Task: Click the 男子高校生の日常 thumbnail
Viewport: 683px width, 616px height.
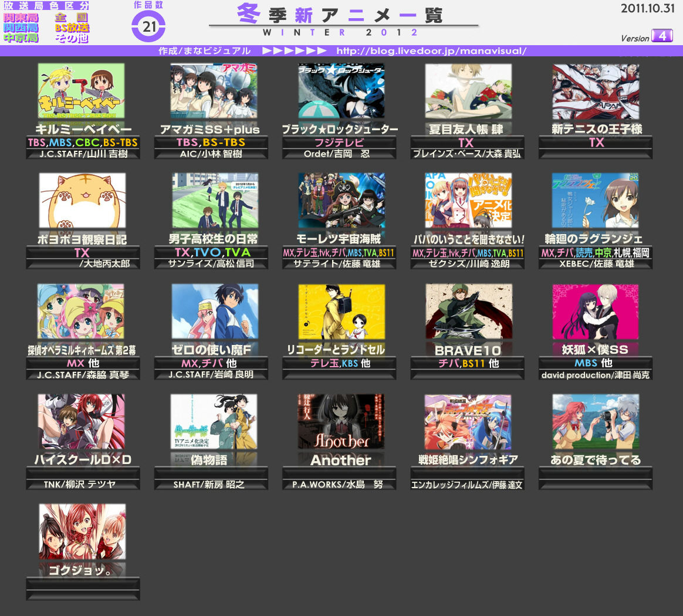Action: (215, 201)
